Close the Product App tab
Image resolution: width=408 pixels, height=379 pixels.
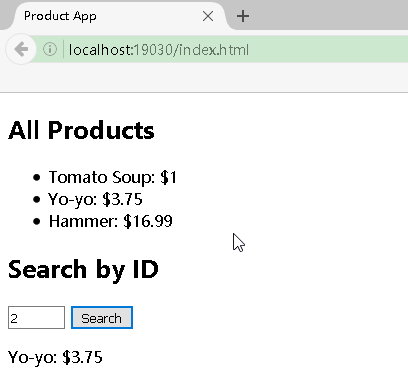pos(208,16)
